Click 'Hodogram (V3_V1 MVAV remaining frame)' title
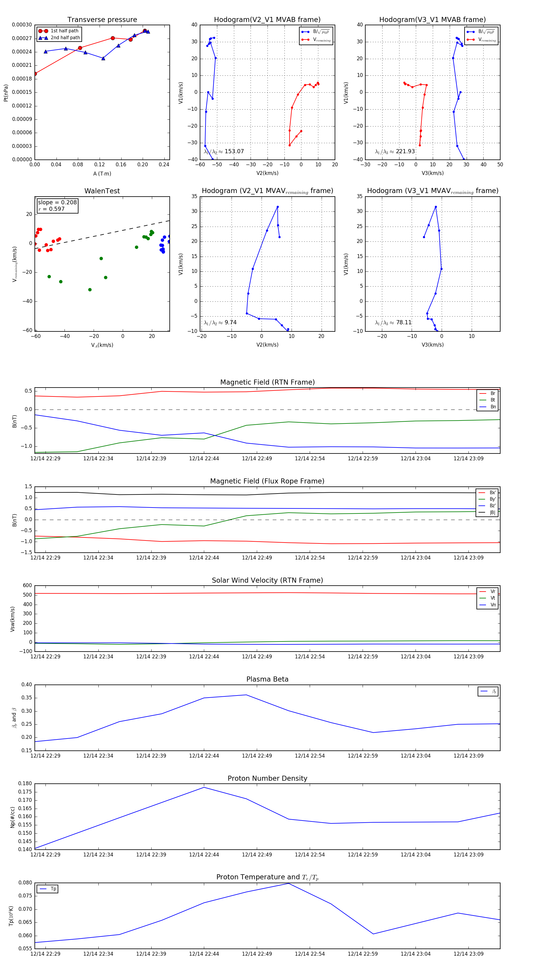The height and width of the screenshot is (980, 535). [x=432, y=191]
